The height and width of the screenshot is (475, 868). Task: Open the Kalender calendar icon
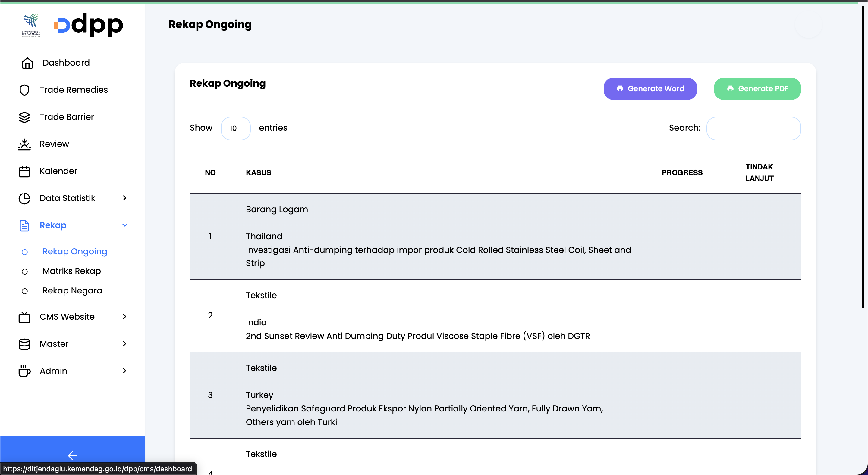24,171
